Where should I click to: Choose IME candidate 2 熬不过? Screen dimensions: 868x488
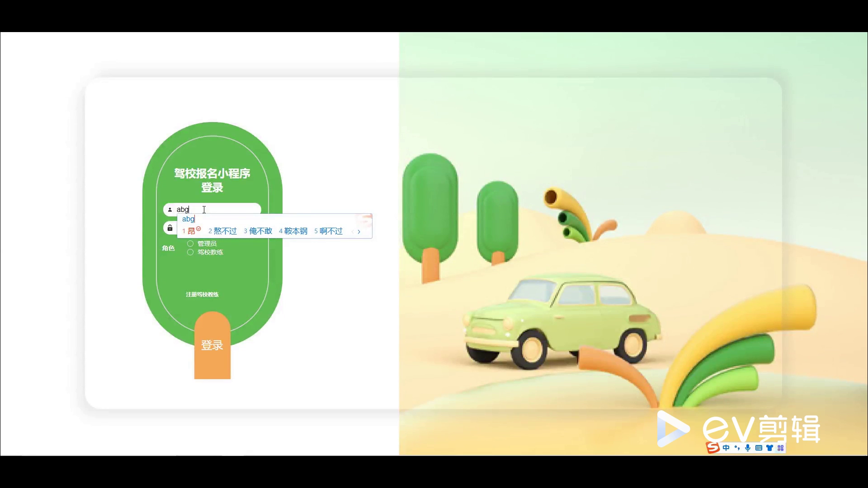tap(222, 231)
